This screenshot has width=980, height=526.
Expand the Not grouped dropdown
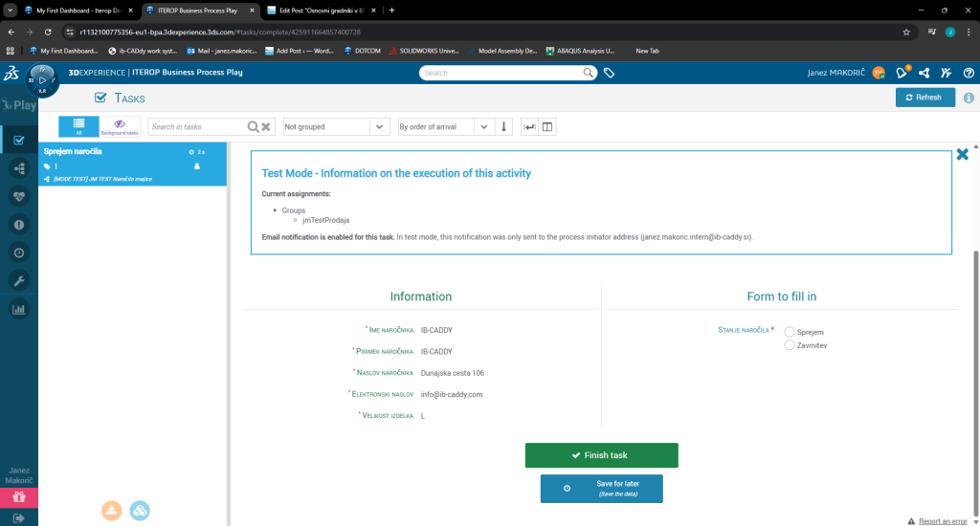click(x=337, y=127)
